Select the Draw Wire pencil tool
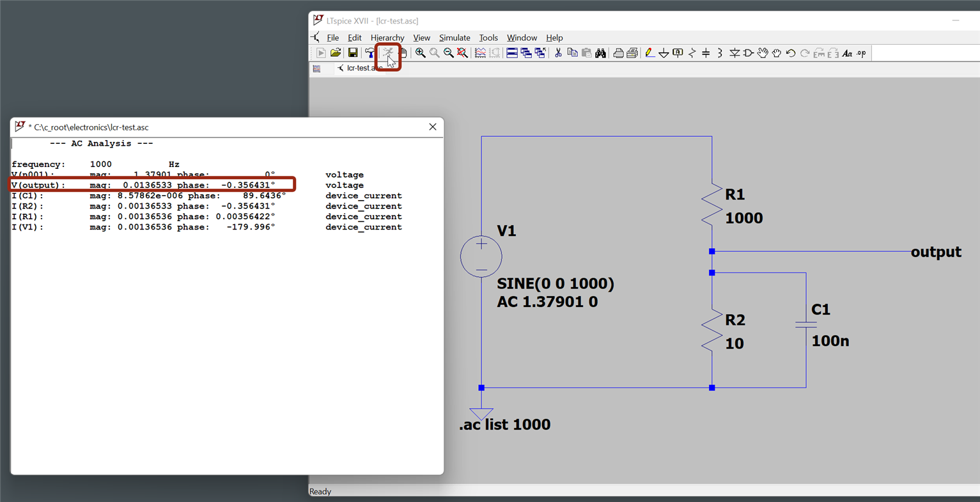This screenshot has width=980, height=502. click(x=649, y=53)
